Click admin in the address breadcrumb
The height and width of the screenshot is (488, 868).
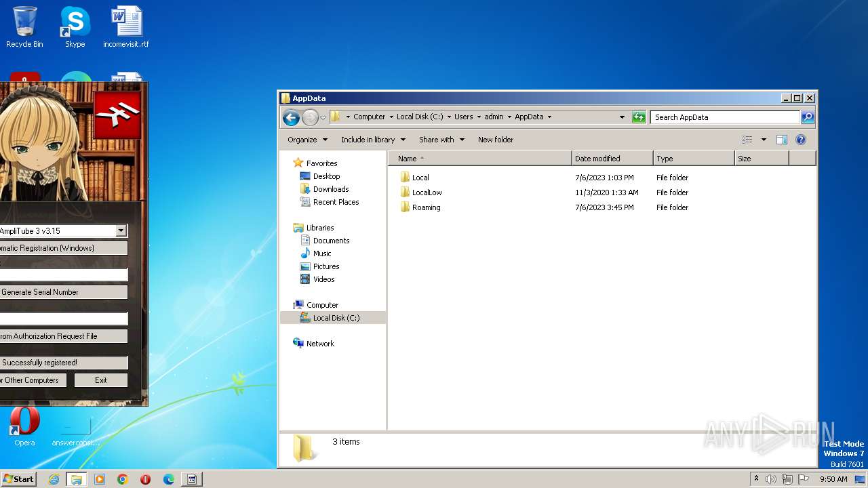[494, 117]
